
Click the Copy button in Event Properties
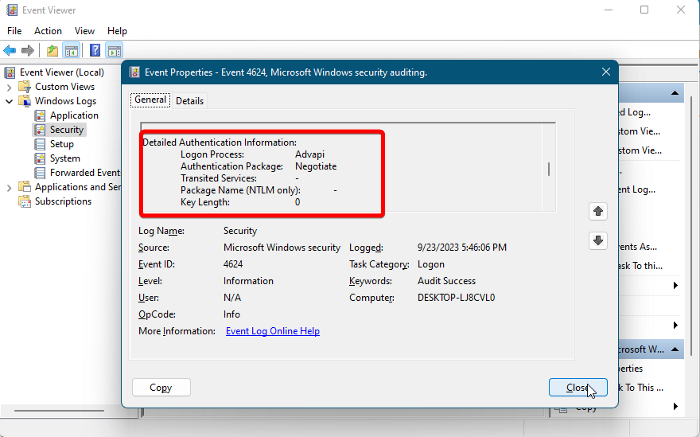point(161,387)
